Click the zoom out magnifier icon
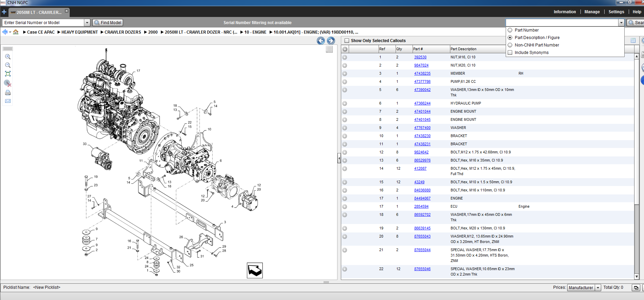Screen dimensions: 644x300 (x=8, y=65)
